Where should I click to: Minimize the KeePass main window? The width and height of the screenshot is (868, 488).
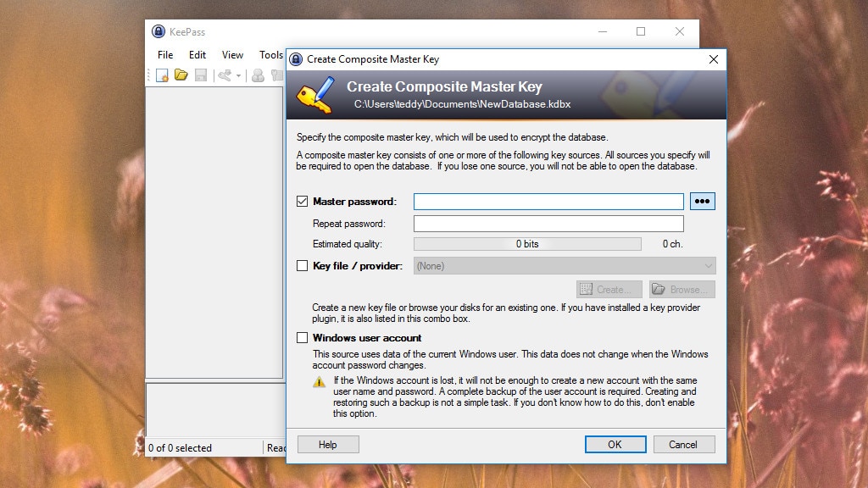[x=603, y=31]
